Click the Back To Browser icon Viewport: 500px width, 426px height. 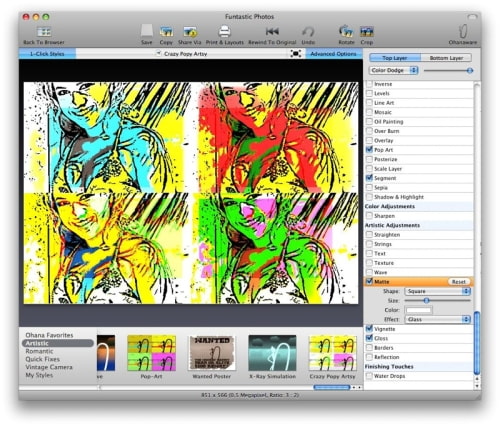coord(44,32)
